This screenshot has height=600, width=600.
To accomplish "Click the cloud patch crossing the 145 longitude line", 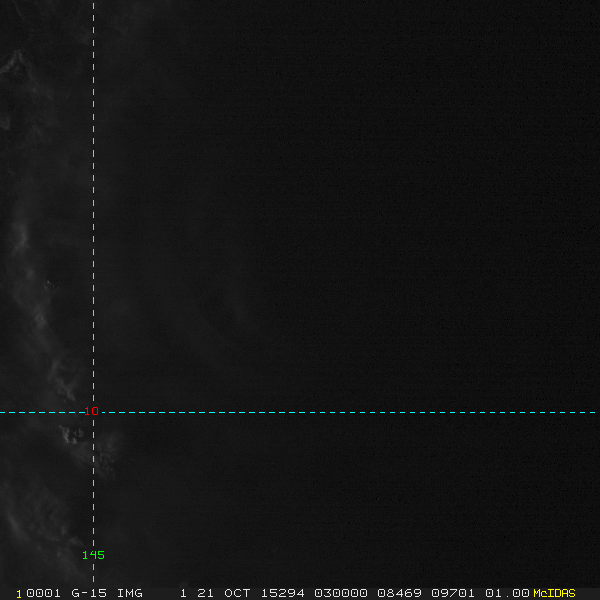I will click(x=100, y=453).
